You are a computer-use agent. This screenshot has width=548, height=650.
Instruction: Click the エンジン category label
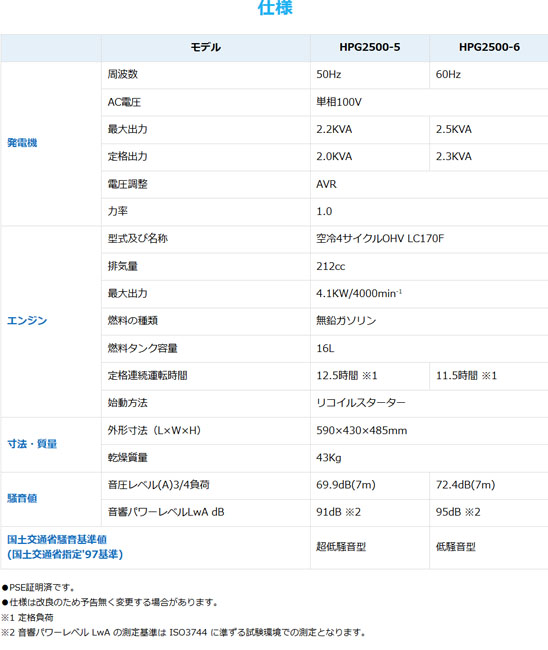[27, 321]
